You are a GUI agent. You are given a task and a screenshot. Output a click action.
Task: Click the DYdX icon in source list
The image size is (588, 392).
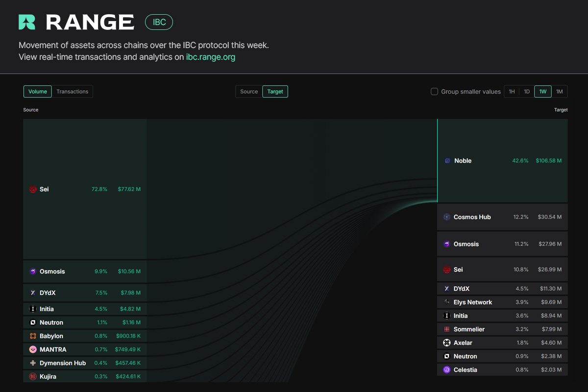tap(33, 293)
